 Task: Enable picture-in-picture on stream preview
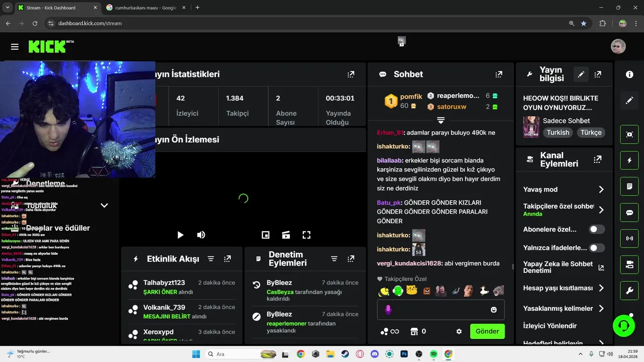266,235
